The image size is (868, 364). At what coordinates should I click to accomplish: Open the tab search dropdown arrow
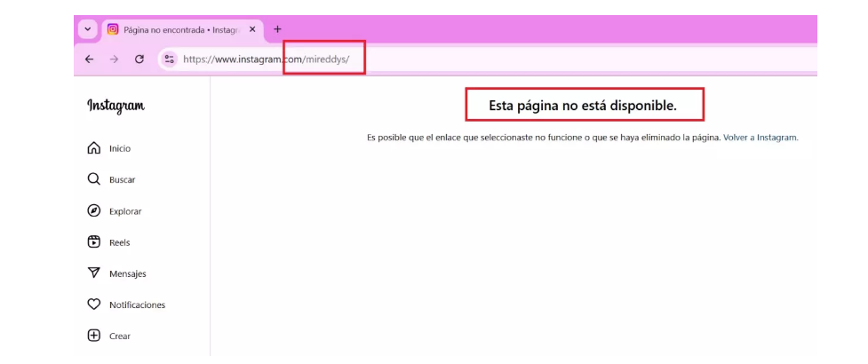click(x=87, y=29)
